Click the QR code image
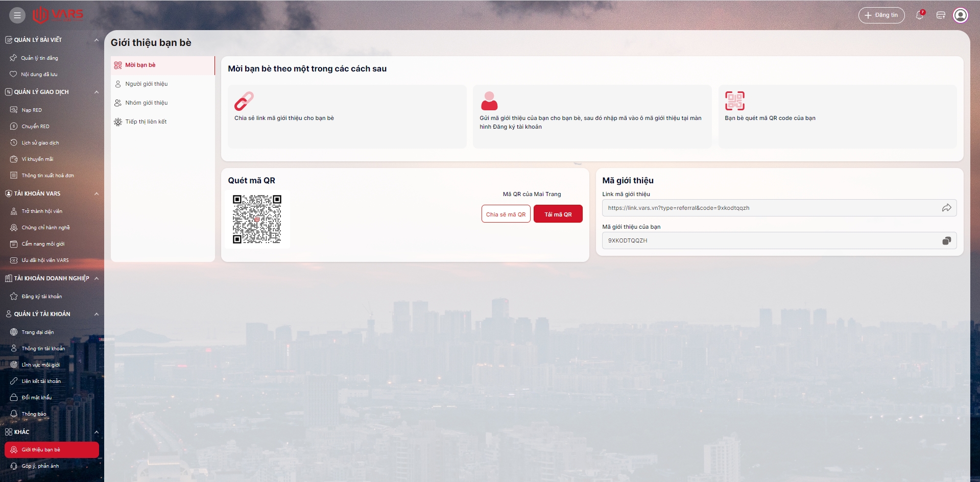This screenshot has width=980, height=482. click(x=257, y=219)
